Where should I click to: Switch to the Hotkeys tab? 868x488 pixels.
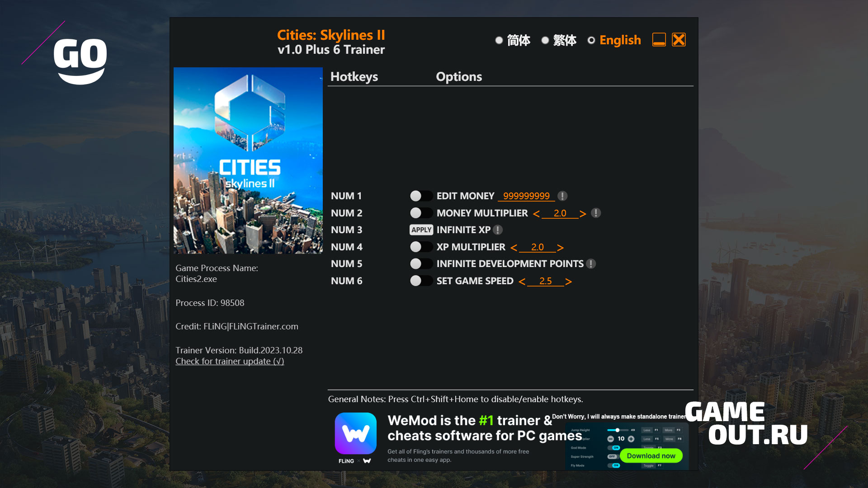(x=354, y=76)
